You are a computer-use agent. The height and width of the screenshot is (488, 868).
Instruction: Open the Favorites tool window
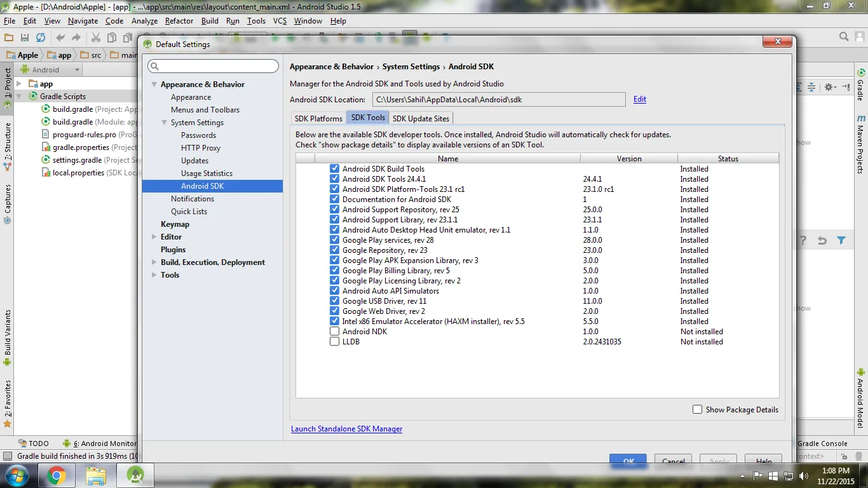point(8,403)
